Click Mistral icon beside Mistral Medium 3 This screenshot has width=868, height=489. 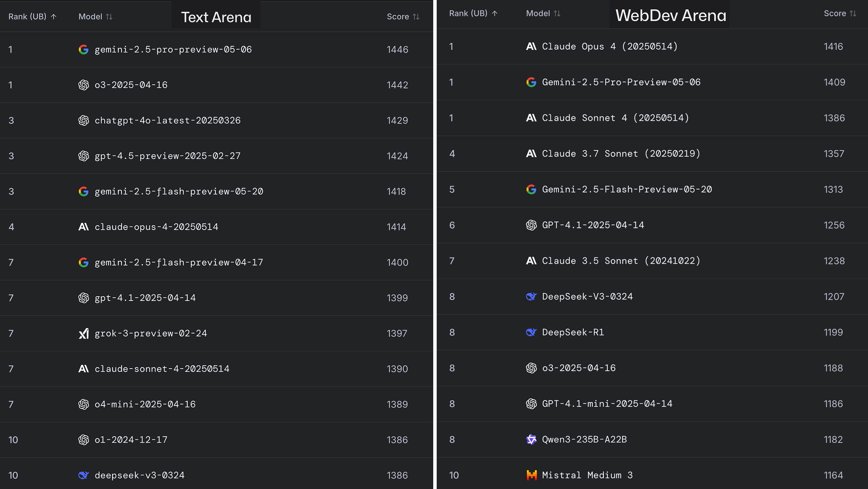tap(531, 475)
